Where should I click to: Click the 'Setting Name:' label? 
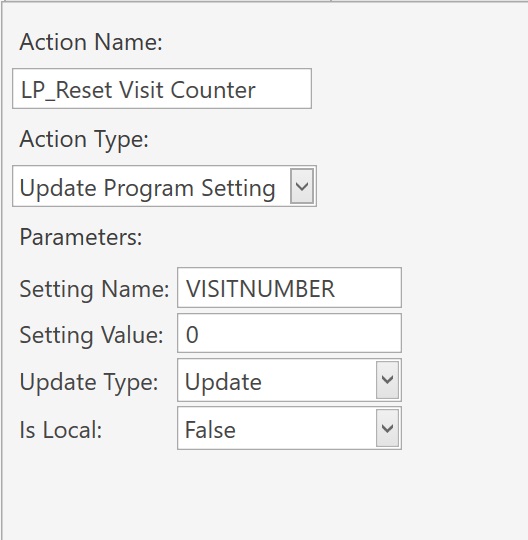[94, 289]
